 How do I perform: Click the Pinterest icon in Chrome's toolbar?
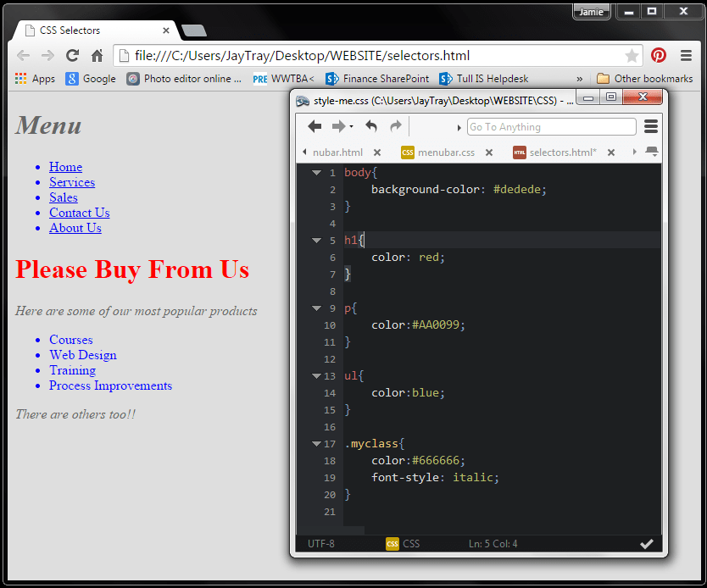659,54
